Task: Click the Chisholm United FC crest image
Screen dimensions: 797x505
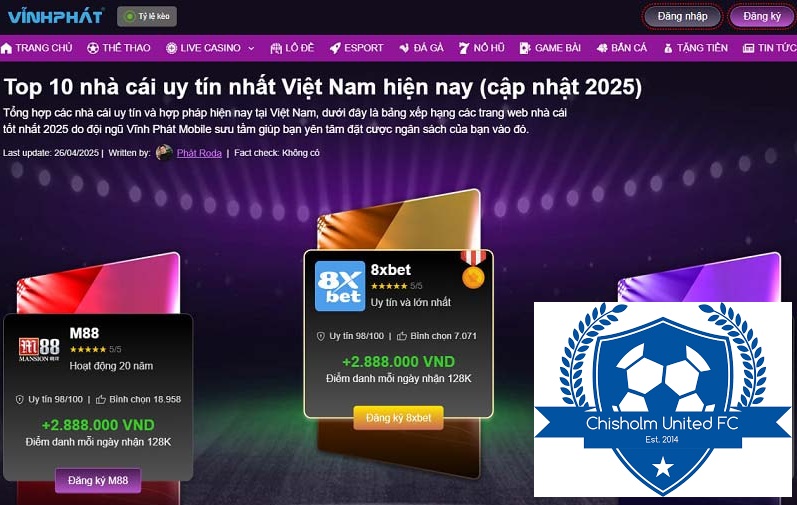Action: [x=663, y=399]
